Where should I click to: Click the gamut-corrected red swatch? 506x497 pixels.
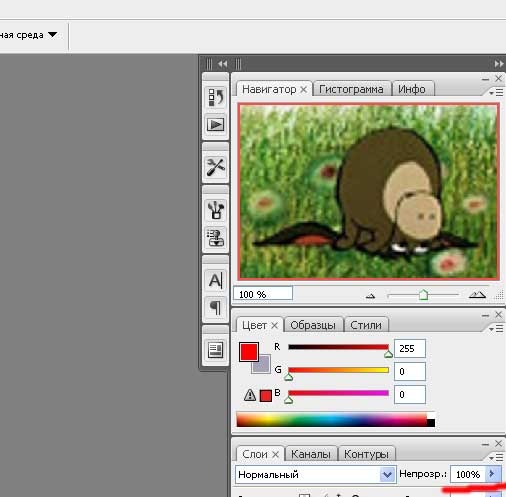tap(266, 396)
